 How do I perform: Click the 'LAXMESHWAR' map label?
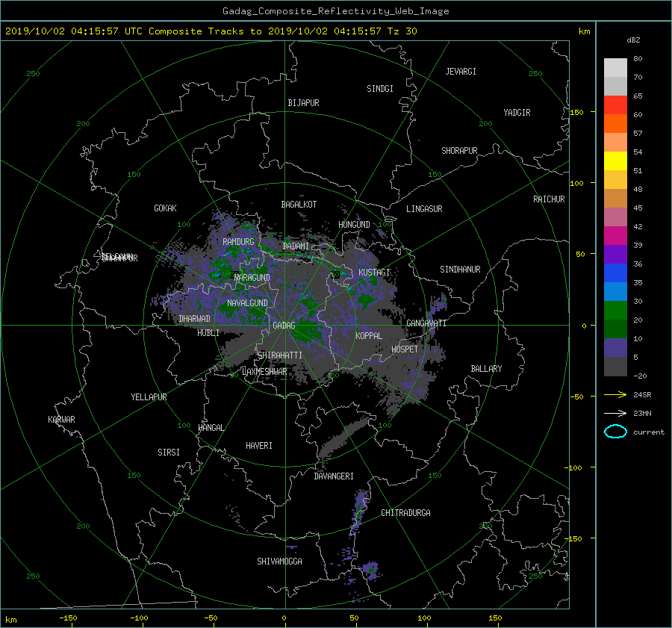click(x=264, y=372)
